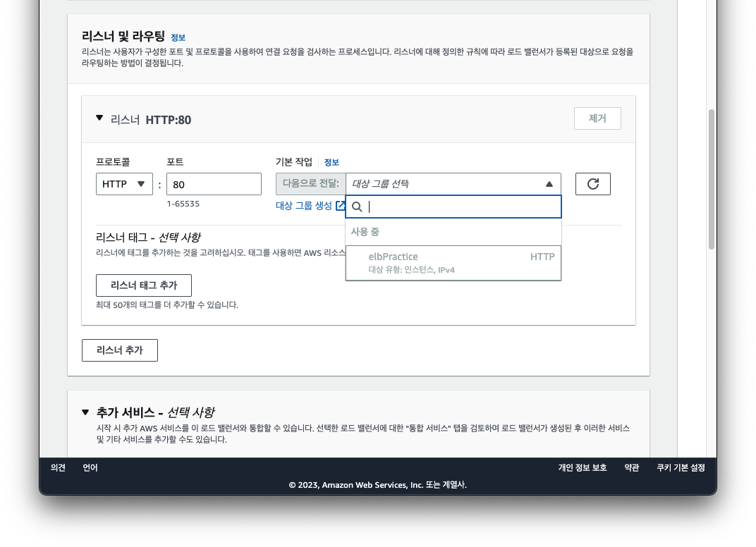Click the page vertical scrollbar thumb
This screenshot has height=547, width=756.
(x=711, y=179)
